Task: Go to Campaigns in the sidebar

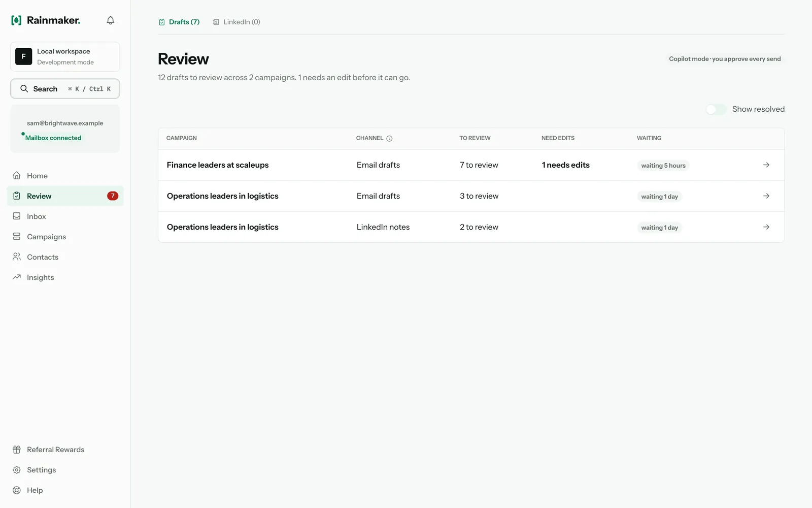Action: pyautogui.click(x=65, y=237)
